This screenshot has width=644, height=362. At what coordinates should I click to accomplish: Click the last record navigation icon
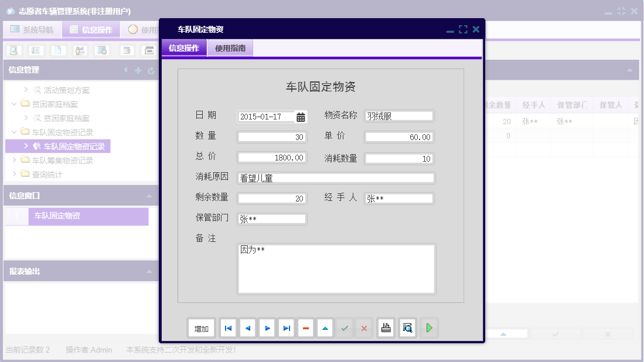pyautogui.click(x=286, y=328)
